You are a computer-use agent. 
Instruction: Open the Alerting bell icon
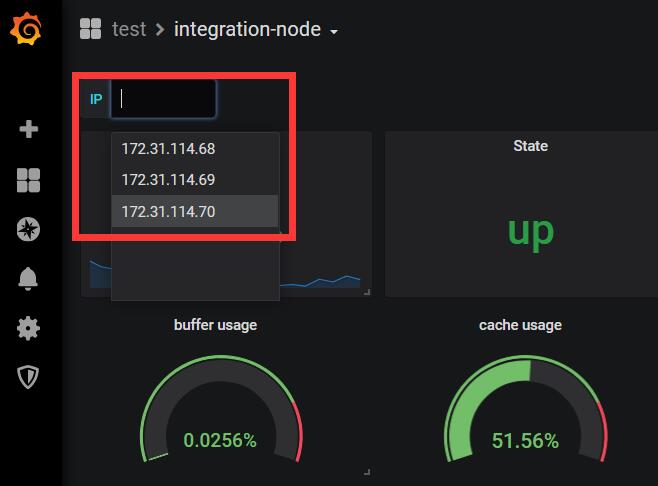[29, 279]
